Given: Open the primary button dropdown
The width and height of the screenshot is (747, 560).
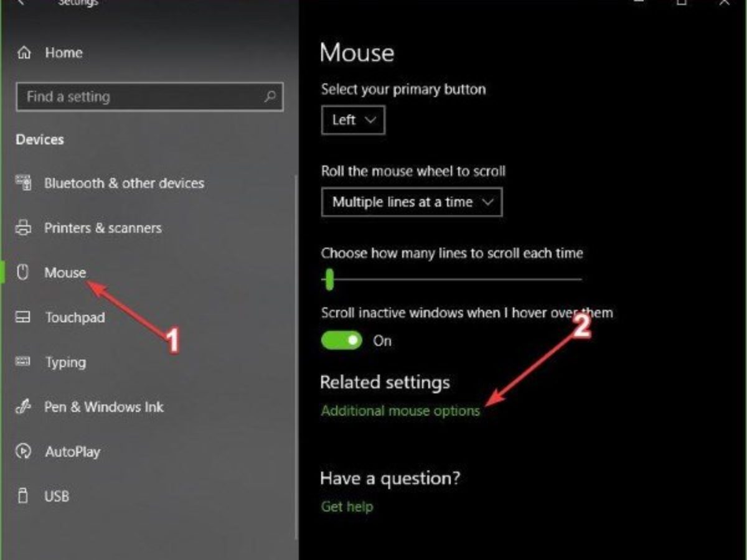Looking at the screenshot, I should (353, 120).
